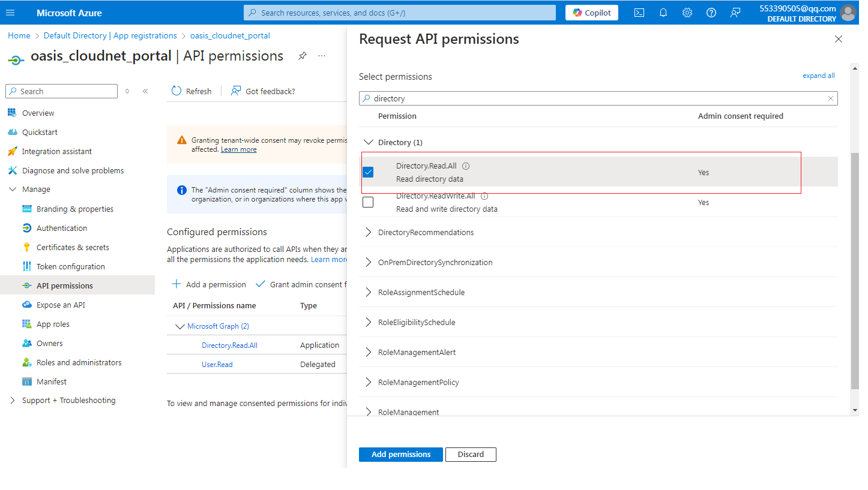Click Grant admin consent
This screenshot has width=868, height=490.
(x=300, y=284)
